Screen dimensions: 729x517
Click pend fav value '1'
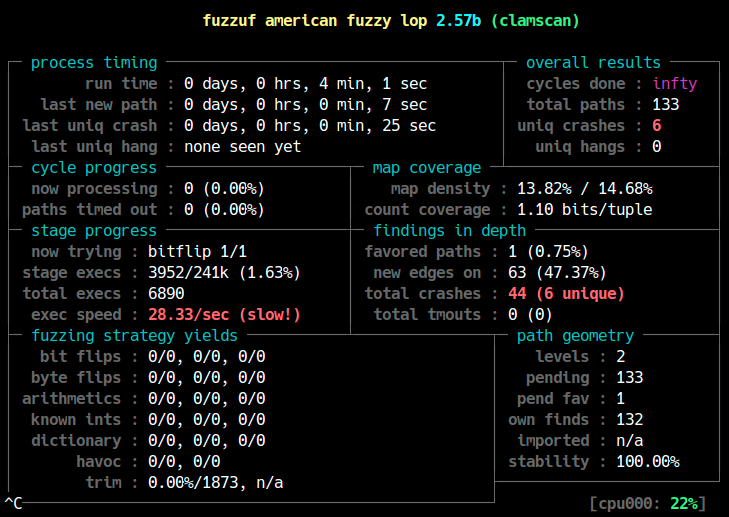(621, 399)
